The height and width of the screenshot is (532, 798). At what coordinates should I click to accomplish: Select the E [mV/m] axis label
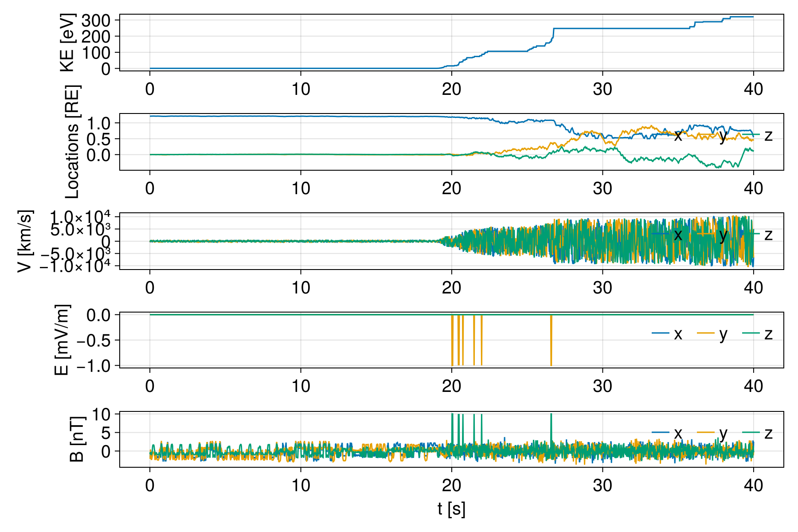[x=62, y=340]
